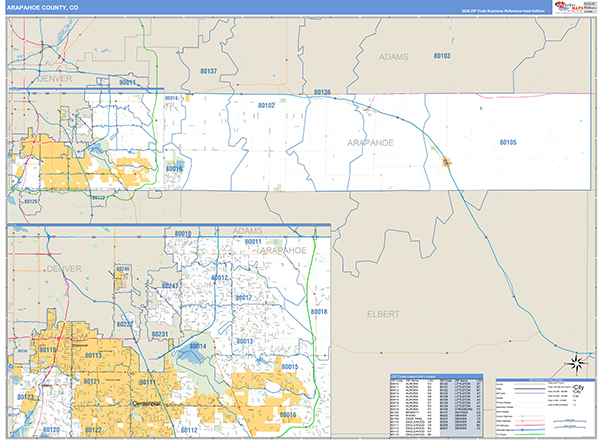Click the 'ARAPAHOE COUNTY, CO' map title
Screen dimensions: 600x440
42,8
